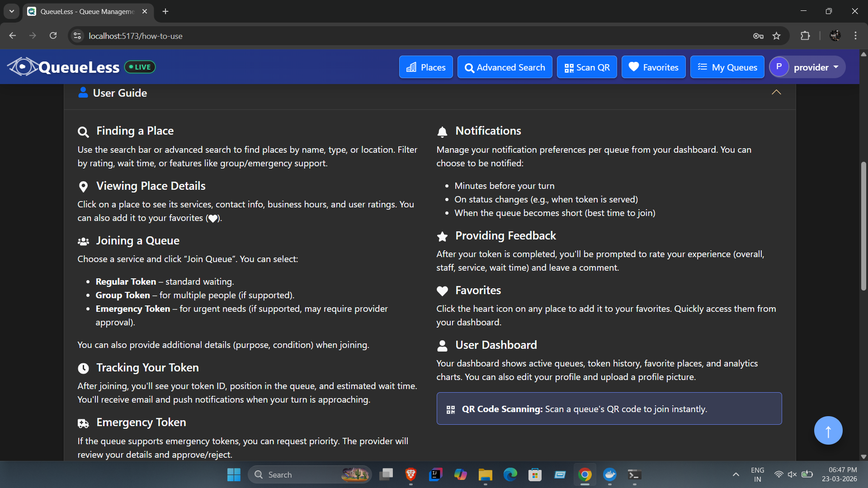Image resolution: width=868 pixels, height=488 pixels.
Task: Click the Emergency Token ambulance icon
Action: pos(83,423)
